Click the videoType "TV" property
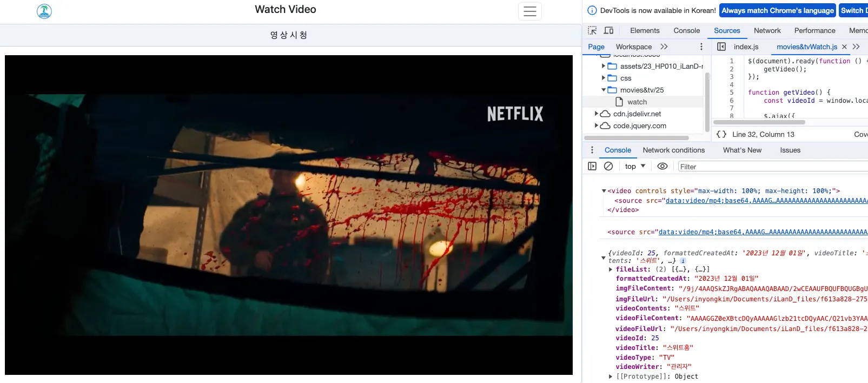 pyautogui.click(x=645, y=358)
